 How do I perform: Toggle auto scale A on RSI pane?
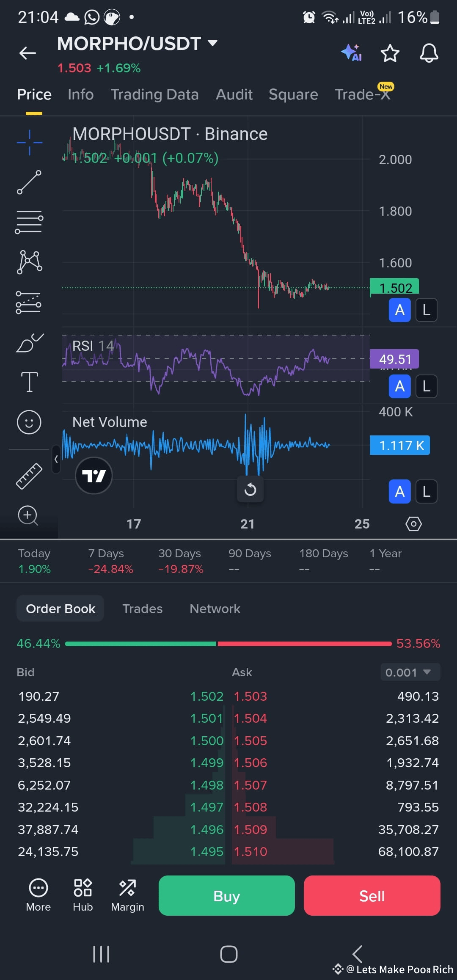399,386
